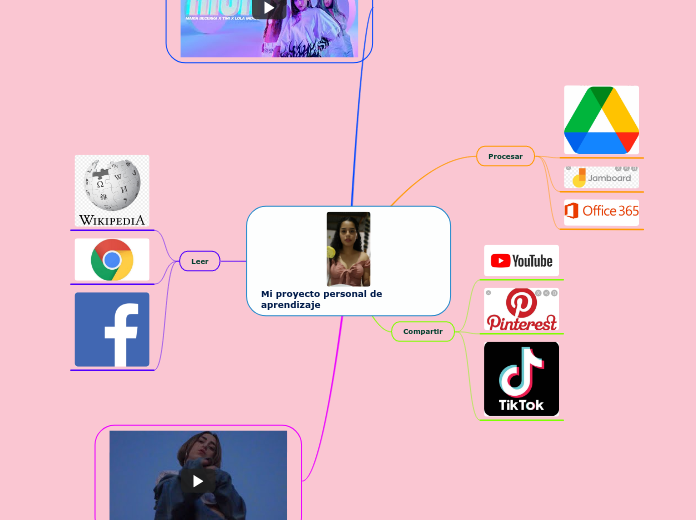Open the Facebook logo node
Viewport: 696px width, 520px height.
point(112,329)
